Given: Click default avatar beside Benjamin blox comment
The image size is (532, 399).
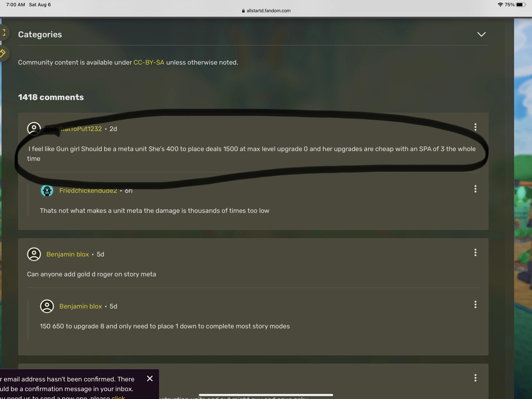Looking at the screenshot, I should pos(34,254).
